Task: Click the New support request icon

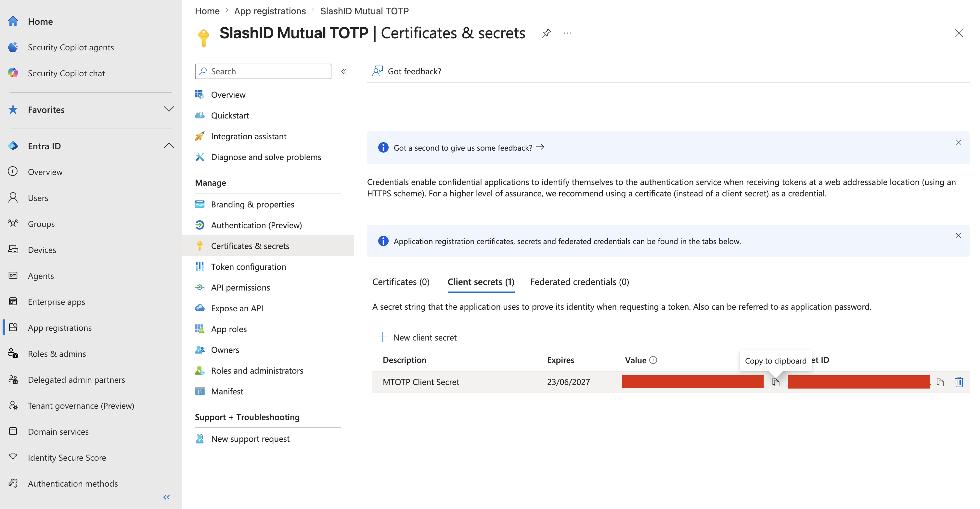Action: tap(200, 439)
